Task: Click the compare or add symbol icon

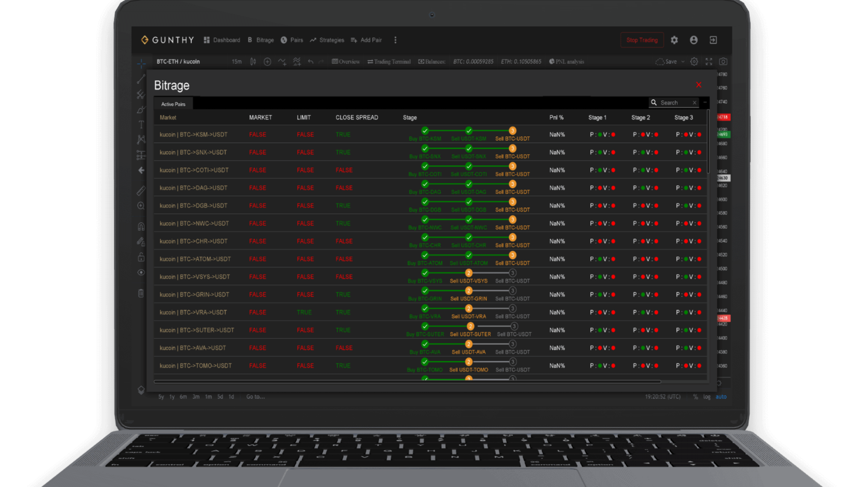Action: 267,62
